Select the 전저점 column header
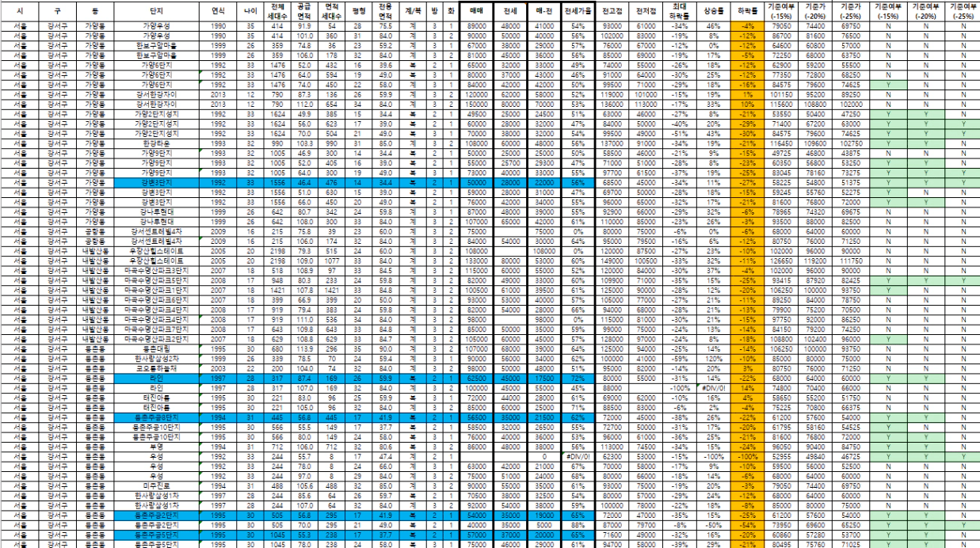980x548 pixels. [x=645, y=12]
